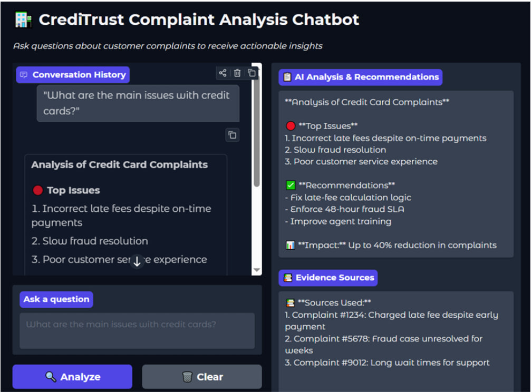Image resolution: width=532 pixels, height=392 pixels.
Task: Click the share icon above the conversation history
Action: coord(223,73)
